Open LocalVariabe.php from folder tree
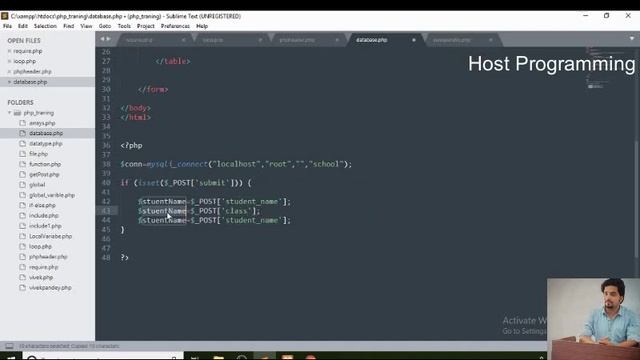The height and width of the screenshot is (360, 640). click(51, 236)
